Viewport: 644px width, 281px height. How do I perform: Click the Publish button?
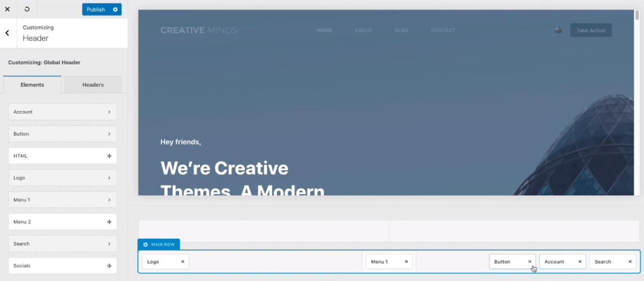coord(96,9)
